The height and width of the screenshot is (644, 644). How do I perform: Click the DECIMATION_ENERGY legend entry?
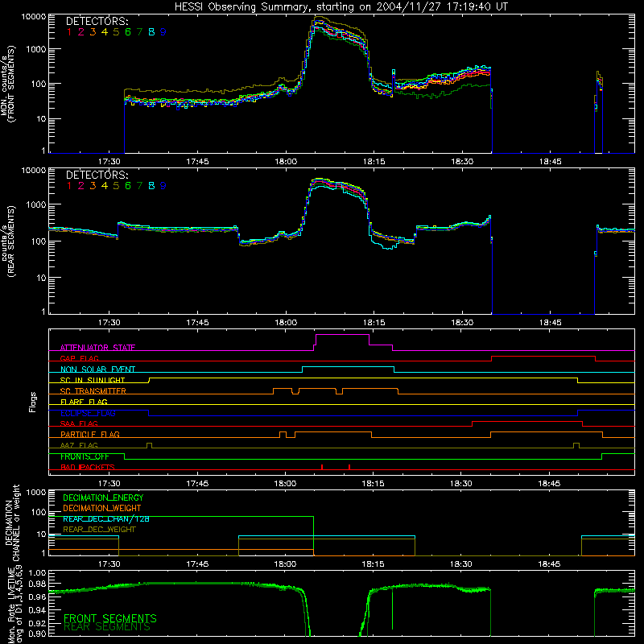(x=103, y=497)
